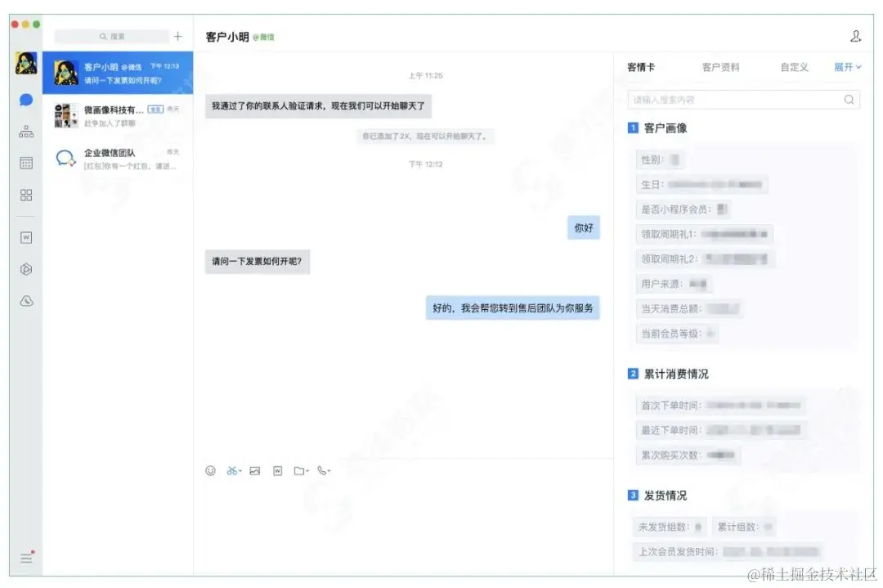Open the screenshot tool's dropdown arrow
Viewport: 883px width, 588px height.
click(x=240, y=470)
